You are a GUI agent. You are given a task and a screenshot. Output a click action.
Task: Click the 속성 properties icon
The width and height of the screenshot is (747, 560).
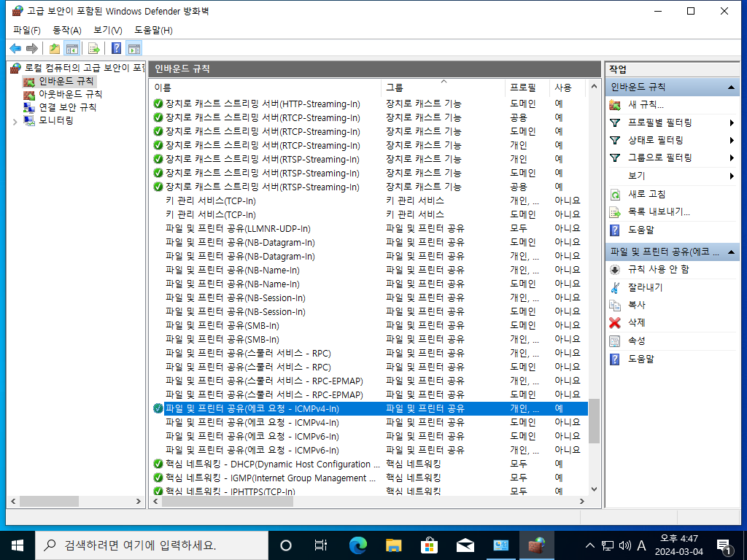(615, 341)
